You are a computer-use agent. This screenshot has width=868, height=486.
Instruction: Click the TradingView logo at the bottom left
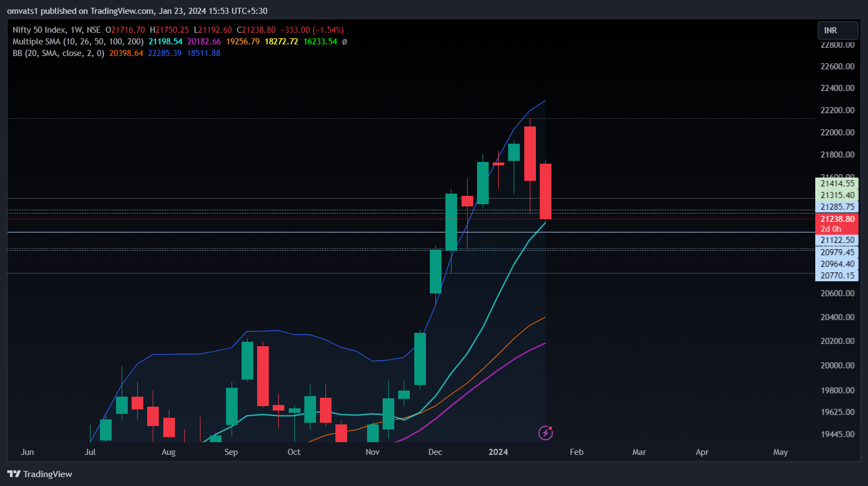tap(39, 474)
